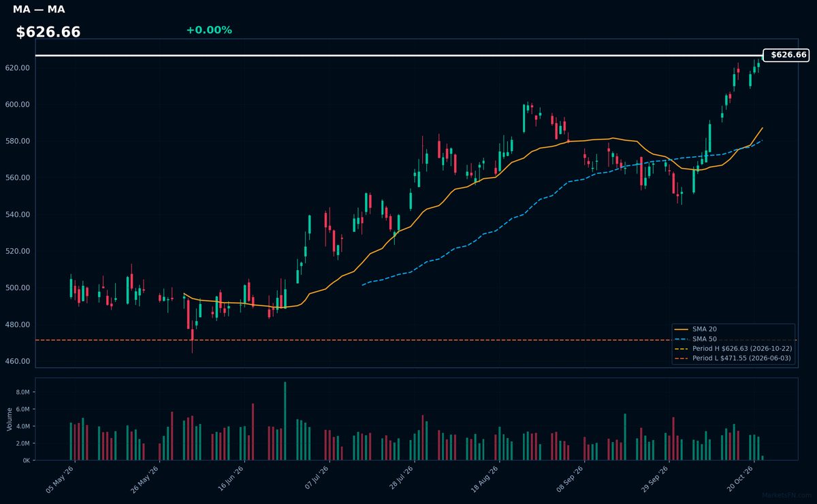Select the "28 Jul '26" date label
The image size is (817, 504).
click(x=400, y=478)
